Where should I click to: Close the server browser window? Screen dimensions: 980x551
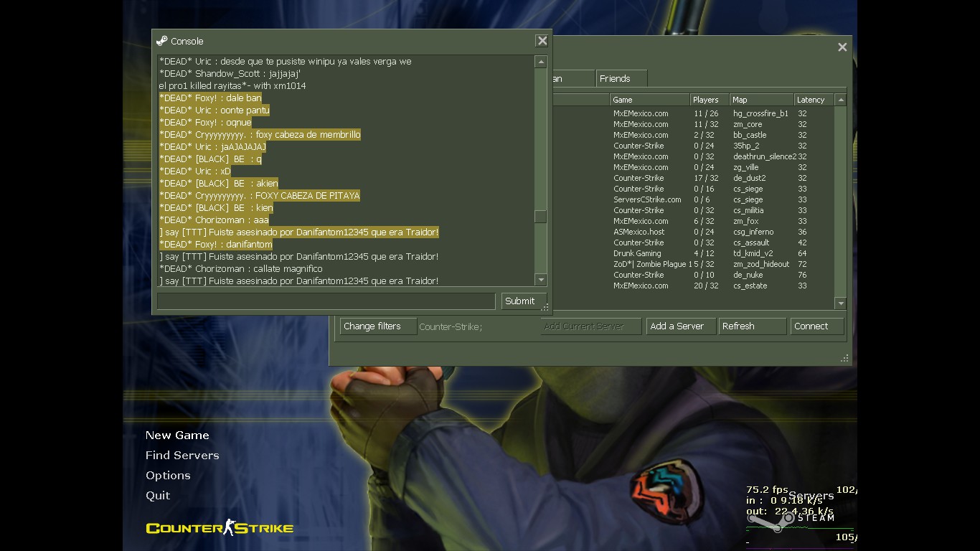842,47
